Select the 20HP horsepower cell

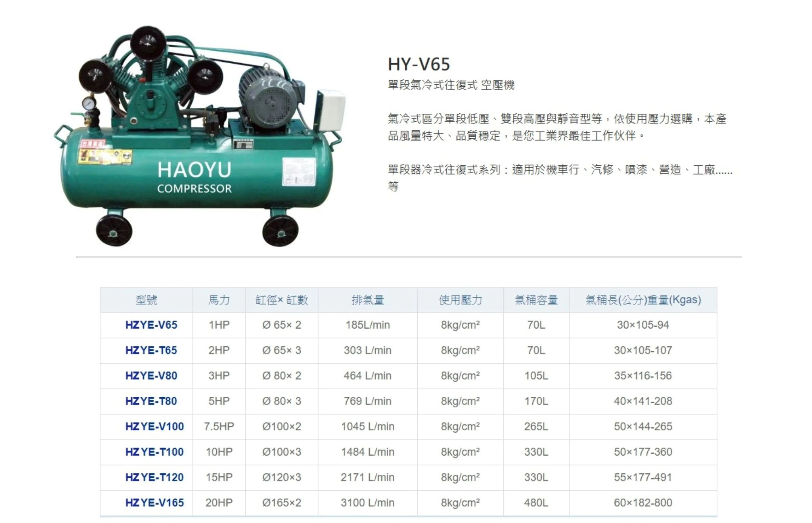coord(219,503)
